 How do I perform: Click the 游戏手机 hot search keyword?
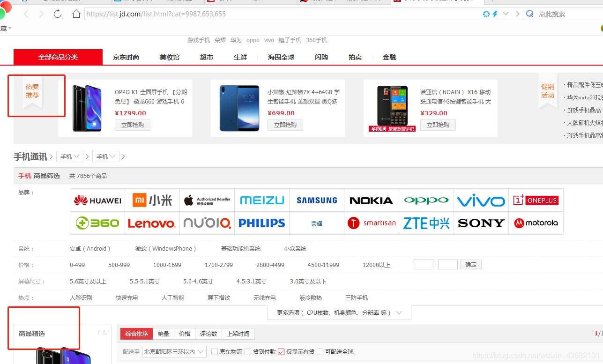pos(199,40)
